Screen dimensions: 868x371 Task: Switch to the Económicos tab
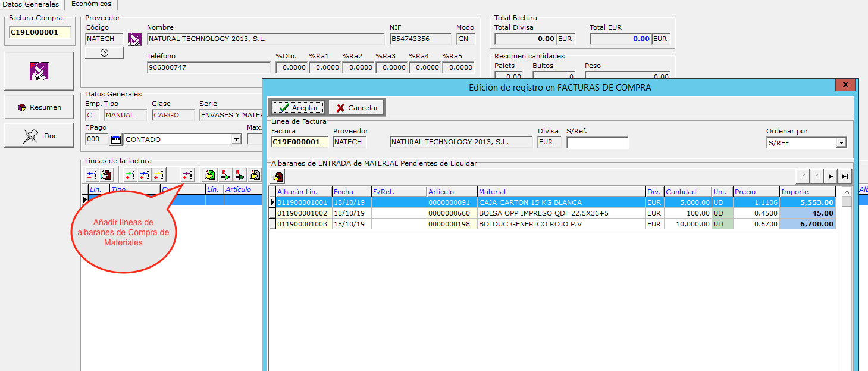pyautogui.click(x=91, y=4)
